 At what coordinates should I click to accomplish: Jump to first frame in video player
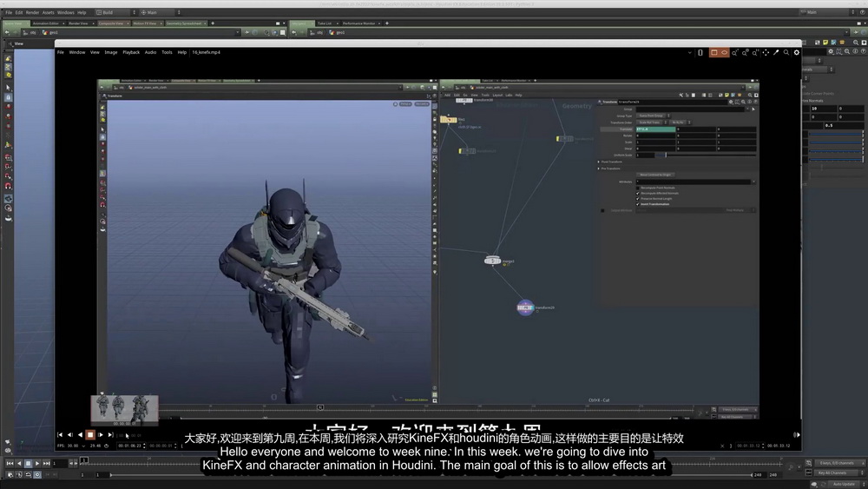(x=60, y=435)
